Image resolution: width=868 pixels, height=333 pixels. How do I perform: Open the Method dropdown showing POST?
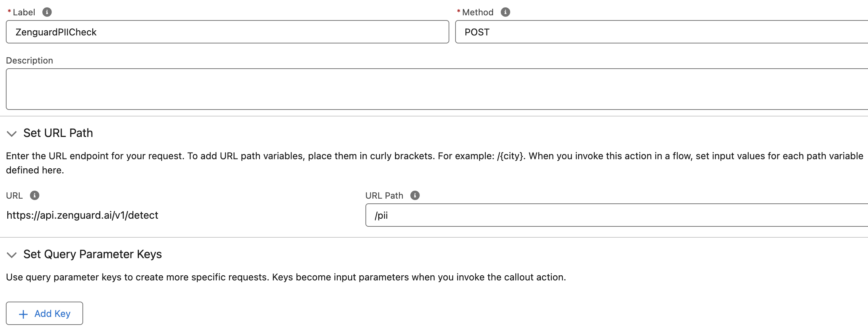tap(661, 32)
